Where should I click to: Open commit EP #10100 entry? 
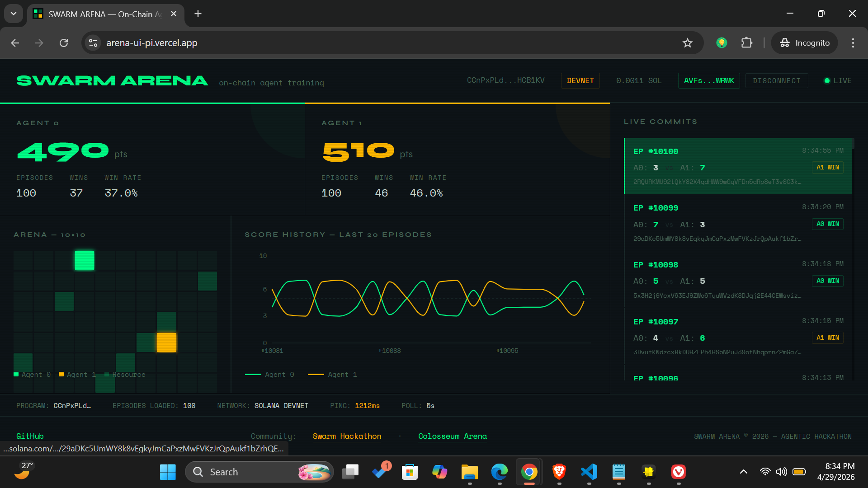point(738,166)
